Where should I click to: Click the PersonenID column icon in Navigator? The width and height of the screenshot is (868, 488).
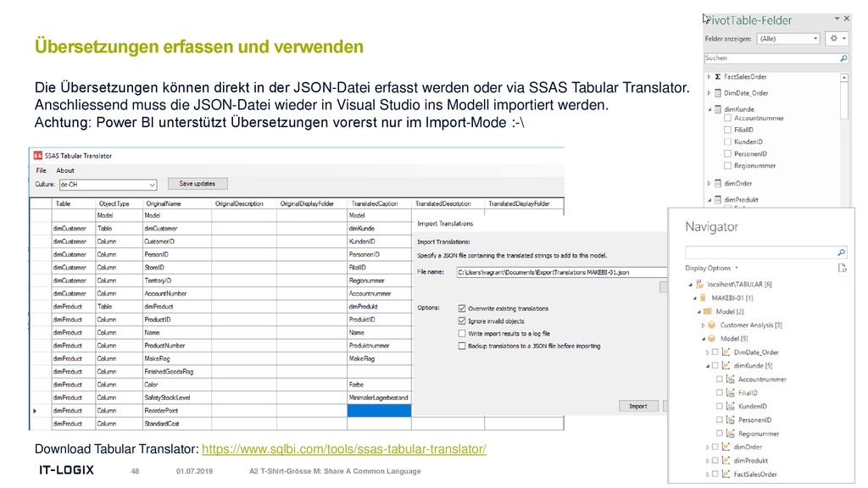(730, 420)
